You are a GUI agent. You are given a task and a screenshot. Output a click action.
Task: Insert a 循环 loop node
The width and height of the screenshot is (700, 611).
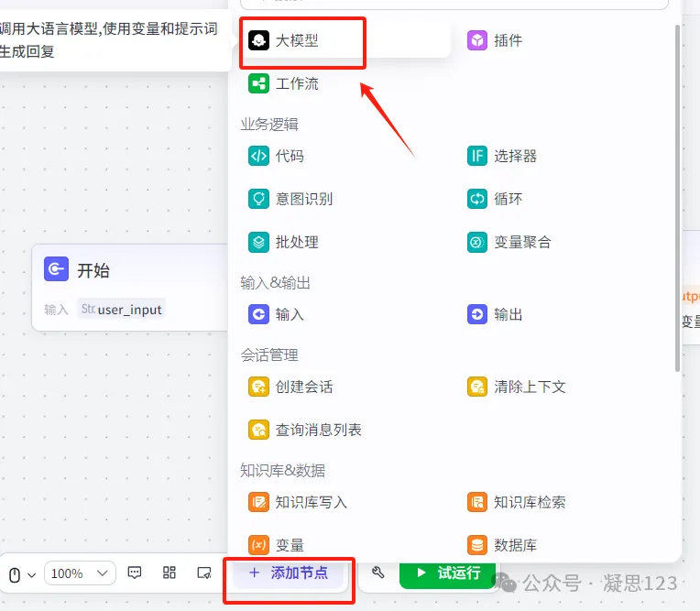[495, 199]
